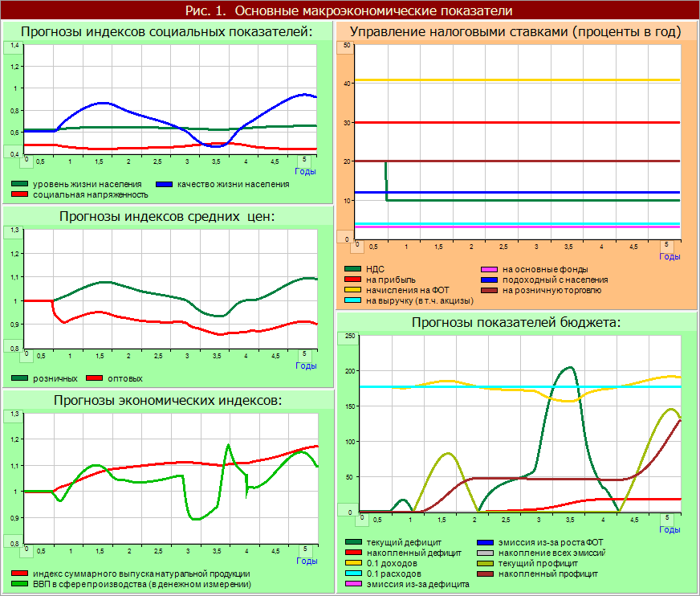Screen dimensions: 700x596
Task: Select the blue подоходный с населения swatch
Action: [x=490, y=280]
